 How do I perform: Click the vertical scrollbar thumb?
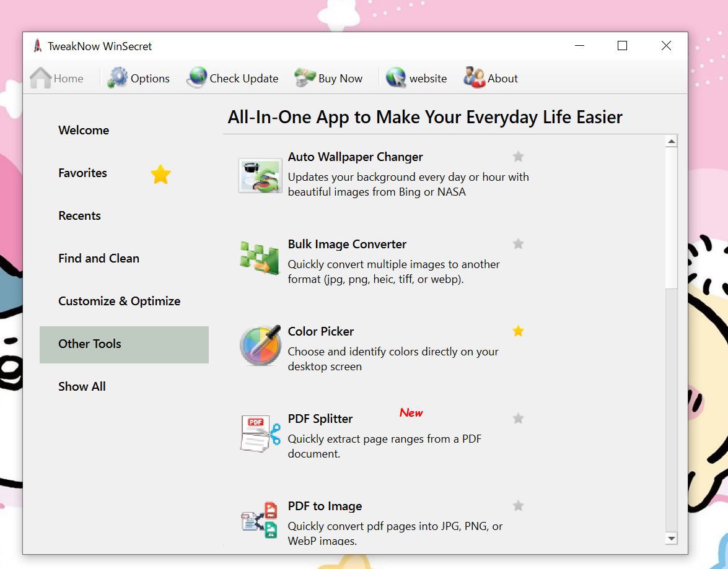coord(671,218)
